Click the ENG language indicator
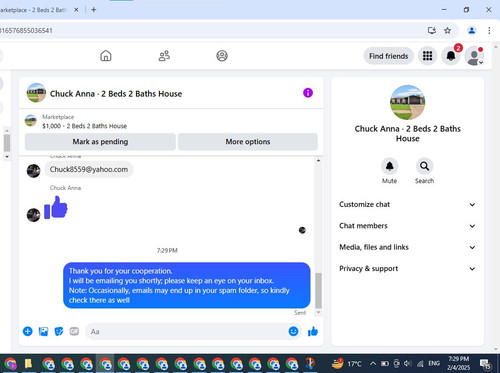This screenshot has height=373, width=500. tap(434, 363)
